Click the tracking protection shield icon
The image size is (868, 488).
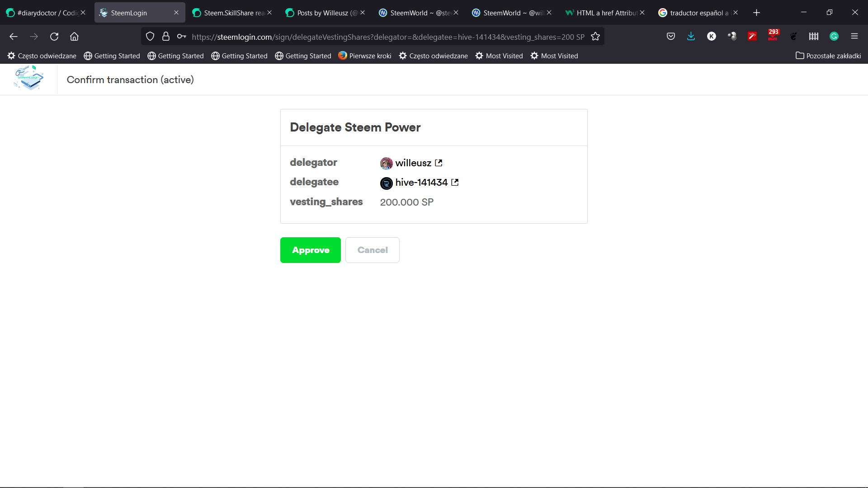150,37
